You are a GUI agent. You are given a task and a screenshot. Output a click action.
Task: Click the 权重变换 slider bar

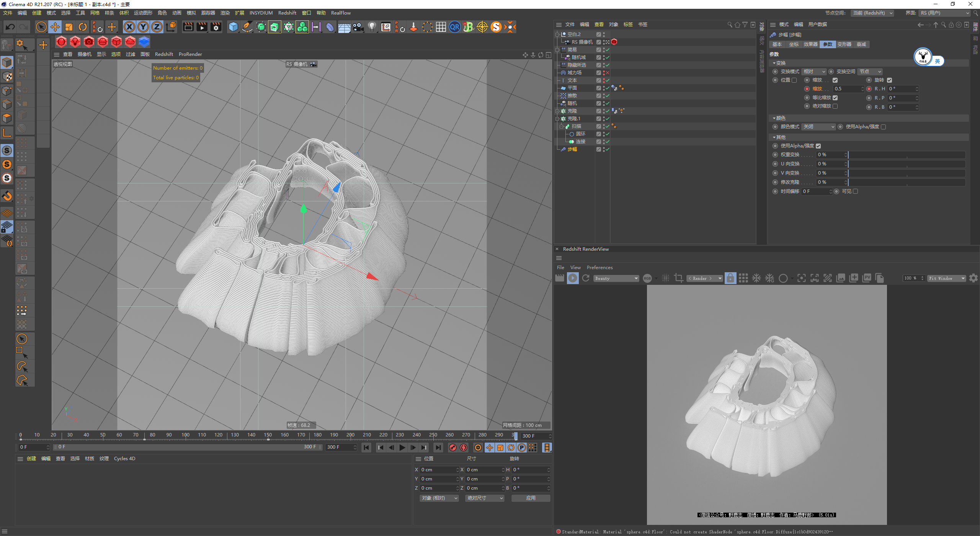[906, 155]
